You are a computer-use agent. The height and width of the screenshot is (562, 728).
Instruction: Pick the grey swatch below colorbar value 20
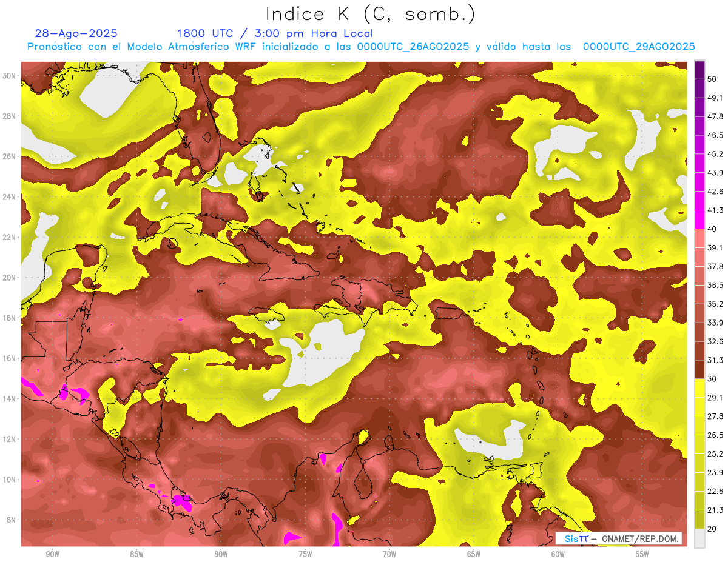pyautogui.click(x=699, y=538)
